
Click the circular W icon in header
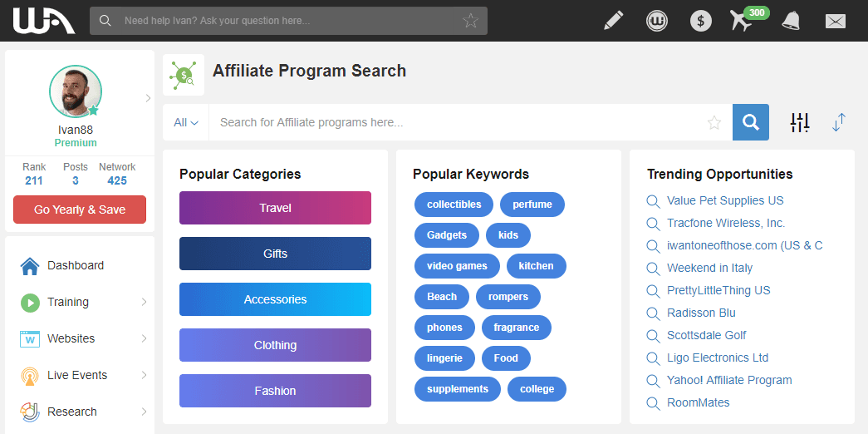point(657,21)
